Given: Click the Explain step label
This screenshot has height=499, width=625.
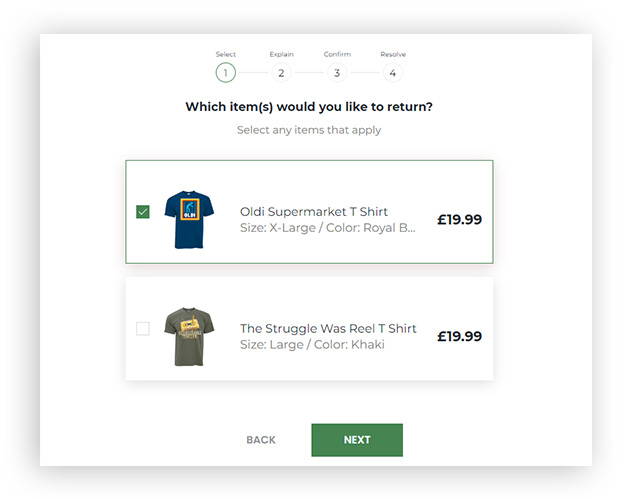Looking at the screenshot, I should point(281,54).
